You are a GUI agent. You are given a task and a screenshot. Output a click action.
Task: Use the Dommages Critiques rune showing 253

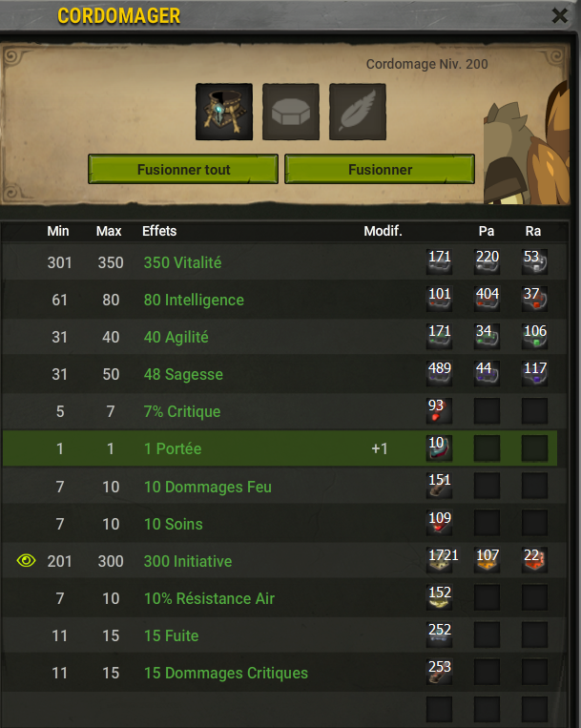(440, 672)
